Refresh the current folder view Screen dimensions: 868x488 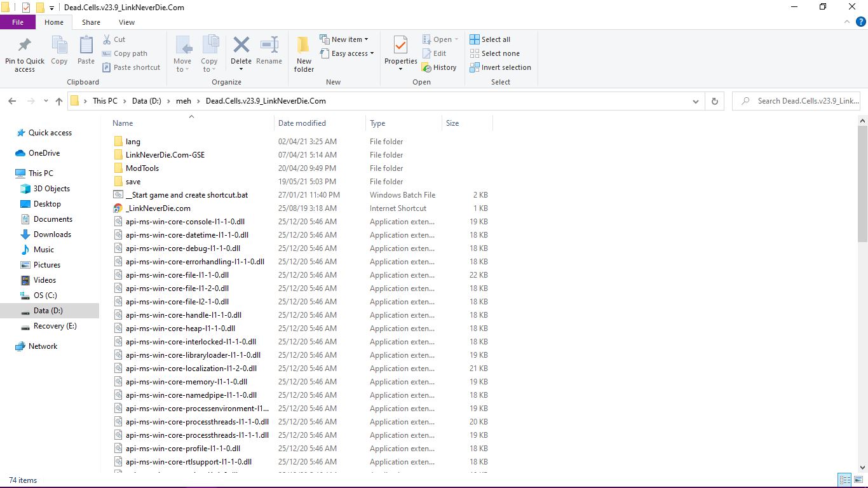coord(715,101)
